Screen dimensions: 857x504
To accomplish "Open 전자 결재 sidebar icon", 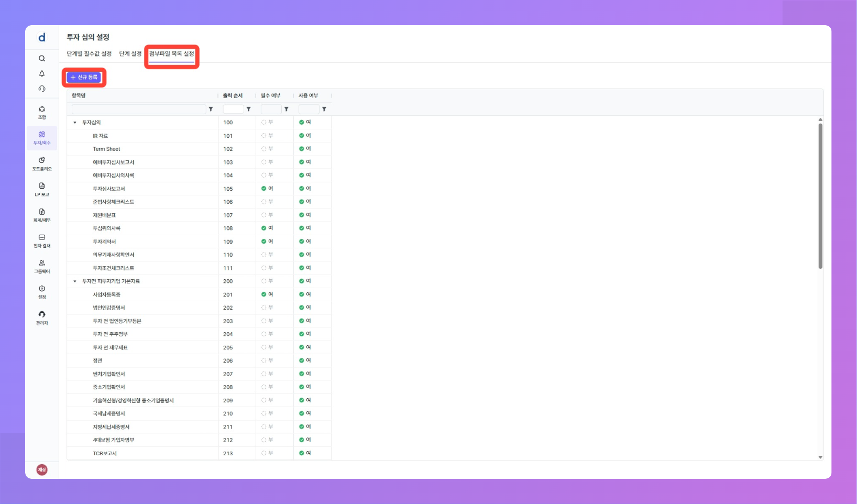I will coord(42,240).
